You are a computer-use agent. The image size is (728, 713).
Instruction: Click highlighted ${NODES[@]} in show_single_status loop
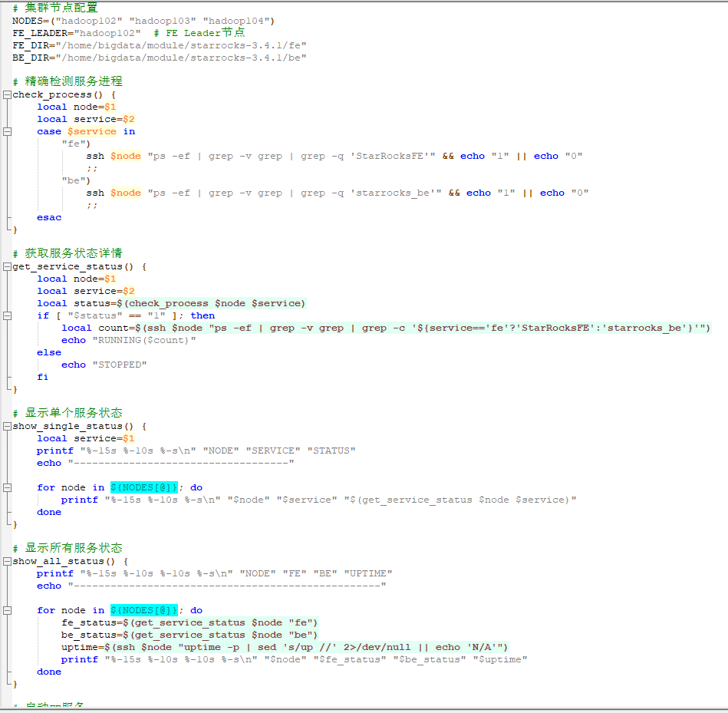[144, 487]
